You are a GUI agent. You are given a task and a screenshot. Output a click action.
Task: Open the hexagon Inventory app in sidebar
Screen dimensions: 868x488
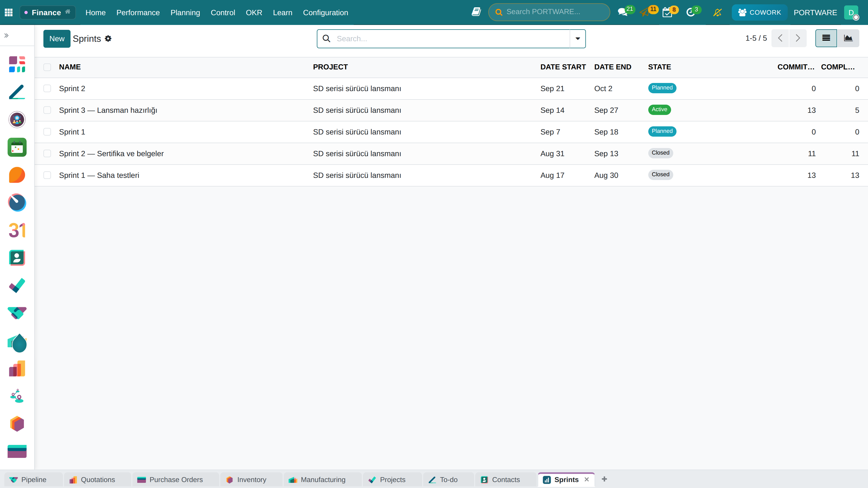17,424
